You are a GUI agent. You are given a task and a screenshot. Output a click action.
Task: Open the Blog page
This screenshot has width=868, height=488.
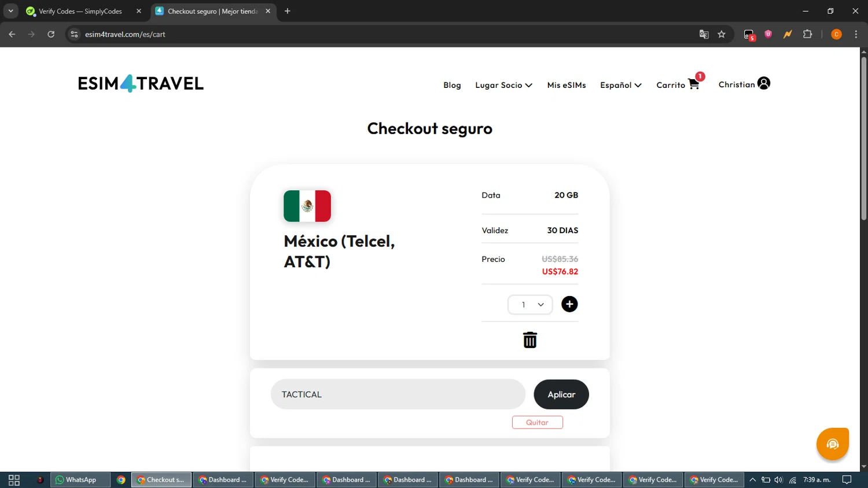(x=452, y=85)
